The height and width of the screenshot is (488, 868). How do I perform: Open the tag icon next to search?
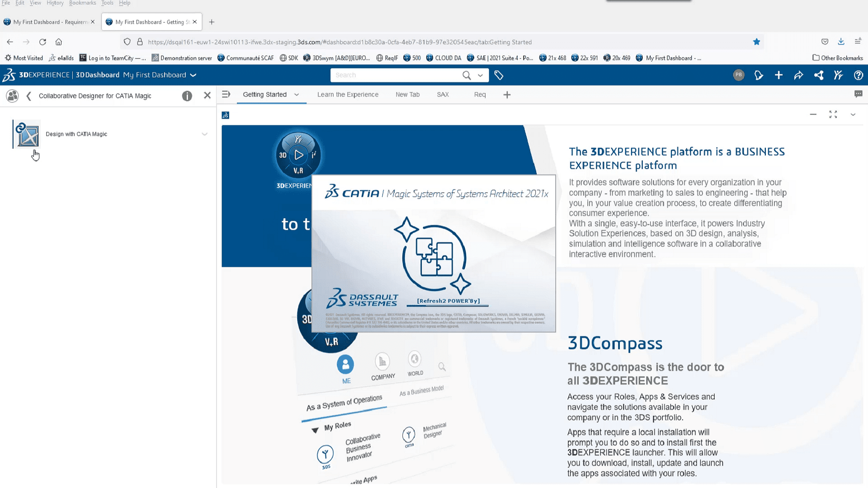point(499,75)
